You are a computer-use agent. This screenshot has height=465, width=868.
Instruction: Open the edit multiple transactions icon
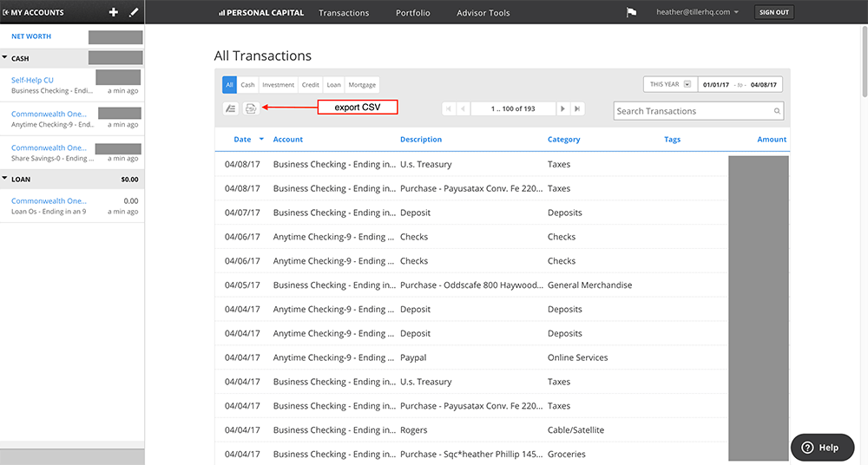231,108
